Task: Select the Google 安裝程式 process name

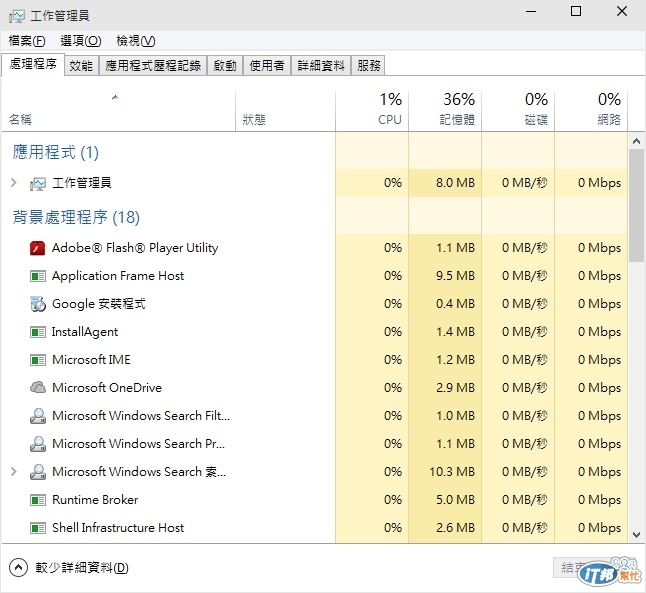Action: point(99,304)
